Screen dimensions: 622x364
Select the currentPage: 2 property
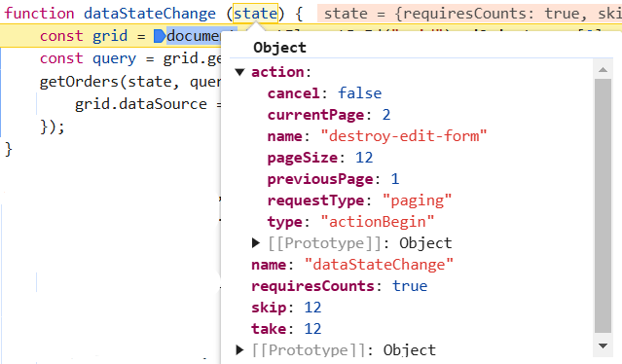pyautogui.click(x=329, y=115)
